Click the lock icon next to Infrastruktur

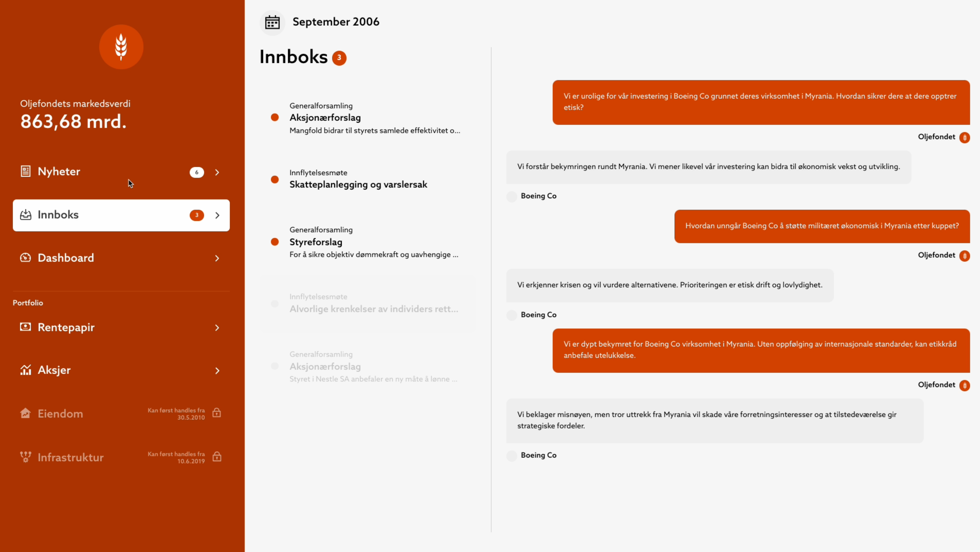point(217,456)
